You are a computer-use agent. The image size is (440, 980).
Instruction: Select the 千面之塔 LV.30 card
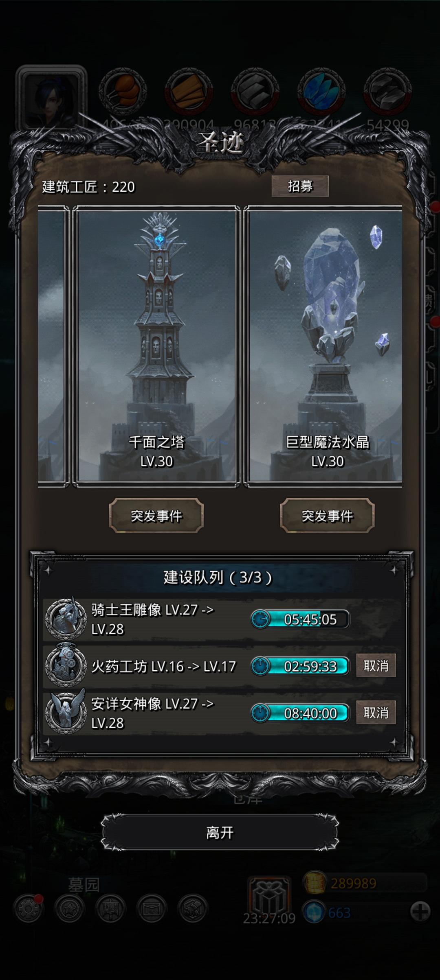coord(156,346)
